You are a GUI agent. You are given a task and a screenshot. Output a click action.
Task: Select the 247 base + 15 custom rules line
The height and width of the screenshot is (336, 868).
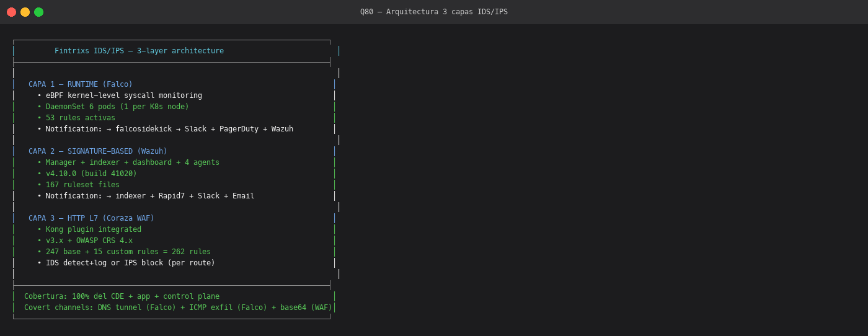(x=124, y=252)
